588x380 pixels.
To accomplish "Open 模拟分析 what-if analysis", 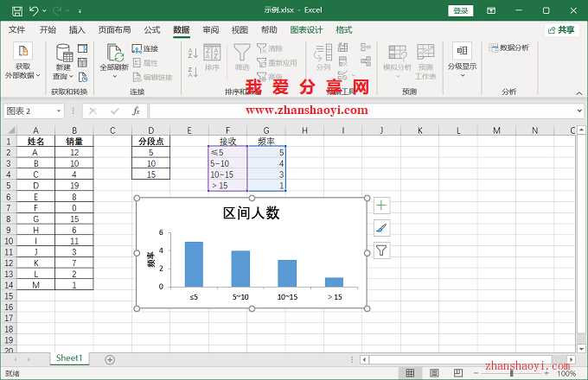I will pos(398,62).
